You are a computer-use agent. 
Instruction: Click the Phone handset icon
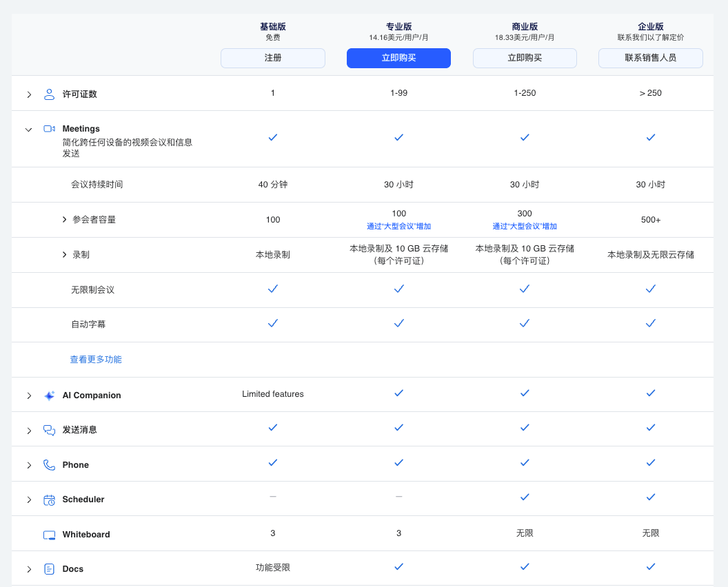point(49,464)
